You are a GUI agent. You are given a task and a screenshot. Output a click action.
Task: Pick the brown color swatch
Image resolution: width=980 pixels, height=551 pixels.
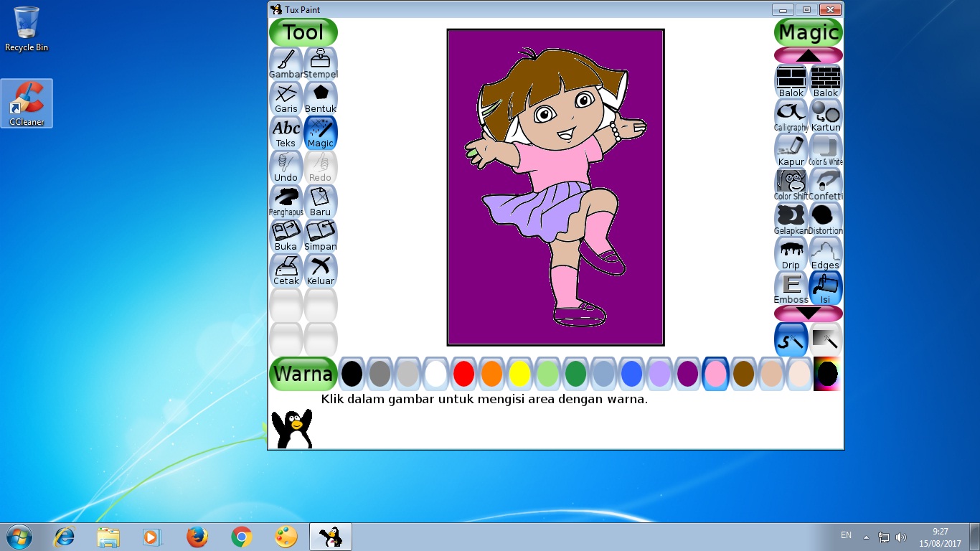pyautogui.click(x=743, y=374)
